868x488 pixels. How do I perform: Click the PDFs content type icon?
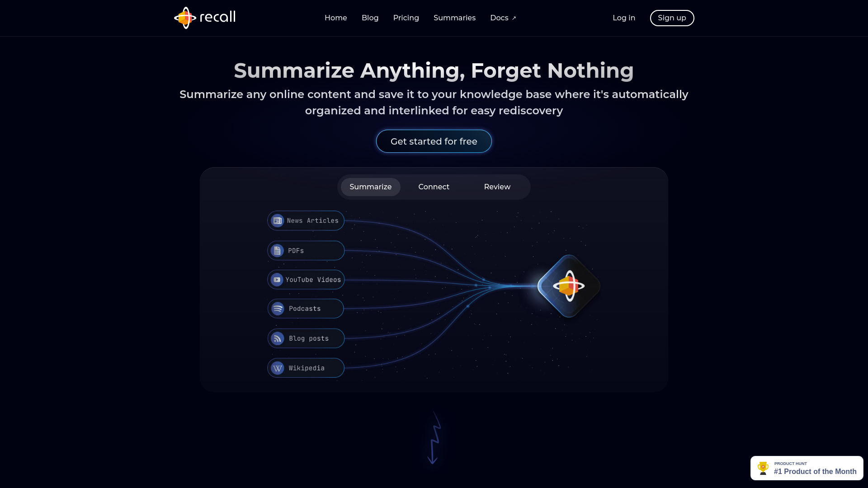tap(277, 250)
